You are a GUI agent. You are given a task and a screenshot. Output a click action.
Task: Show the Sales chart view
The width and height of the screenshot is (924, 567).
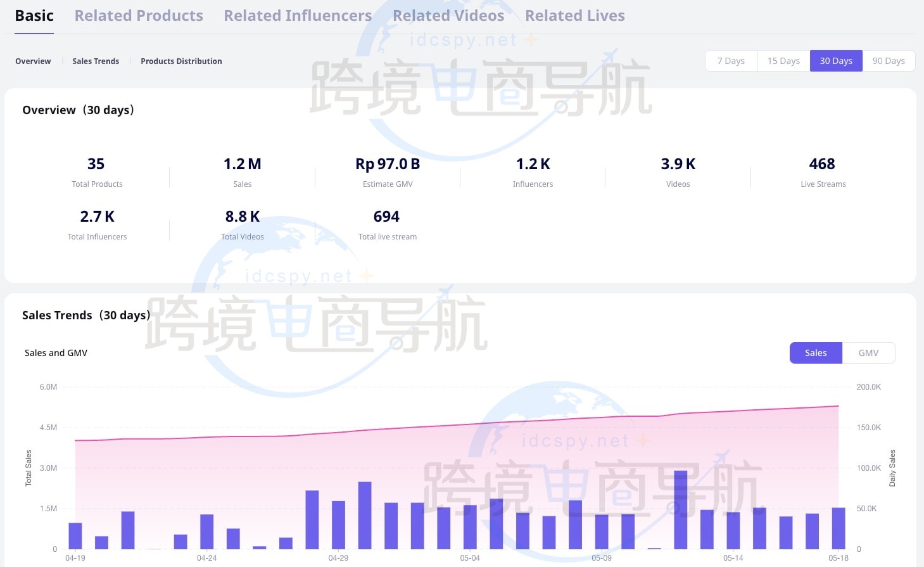(x=816, y=353)
